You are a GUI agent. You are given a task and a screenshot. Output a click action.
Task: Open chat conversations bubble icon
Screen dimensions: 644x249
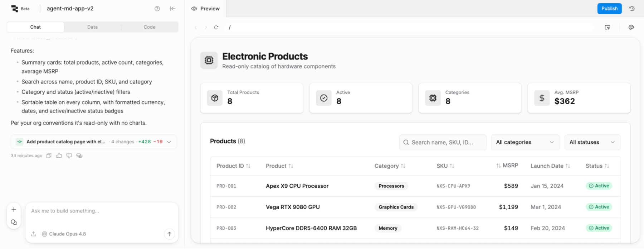pyautogui.click(x=14, y=222)
